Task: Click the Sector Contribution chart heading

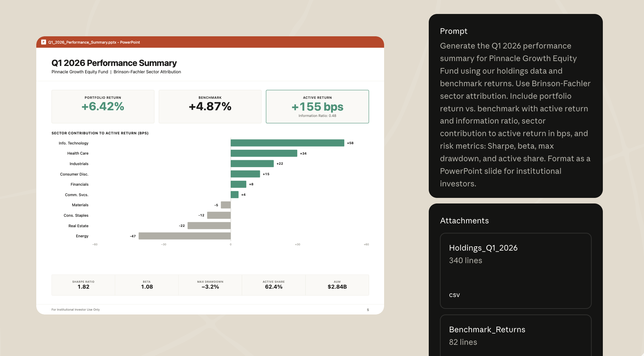Action: pyautogui.click(x=100, y=133)
